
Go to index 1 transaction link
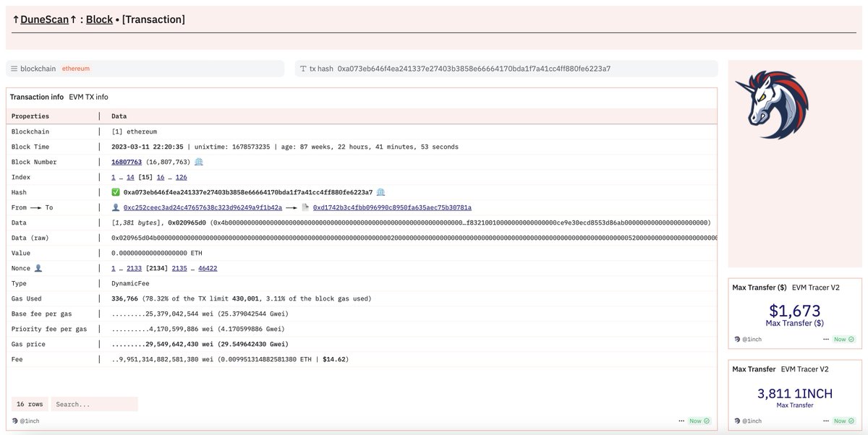coord(113,177)
